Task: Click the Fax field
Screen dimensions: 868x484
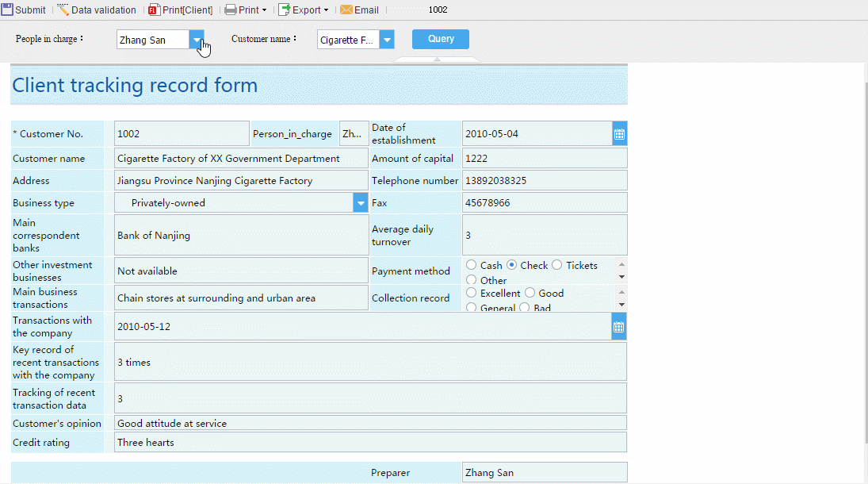Action: (545, 203)
